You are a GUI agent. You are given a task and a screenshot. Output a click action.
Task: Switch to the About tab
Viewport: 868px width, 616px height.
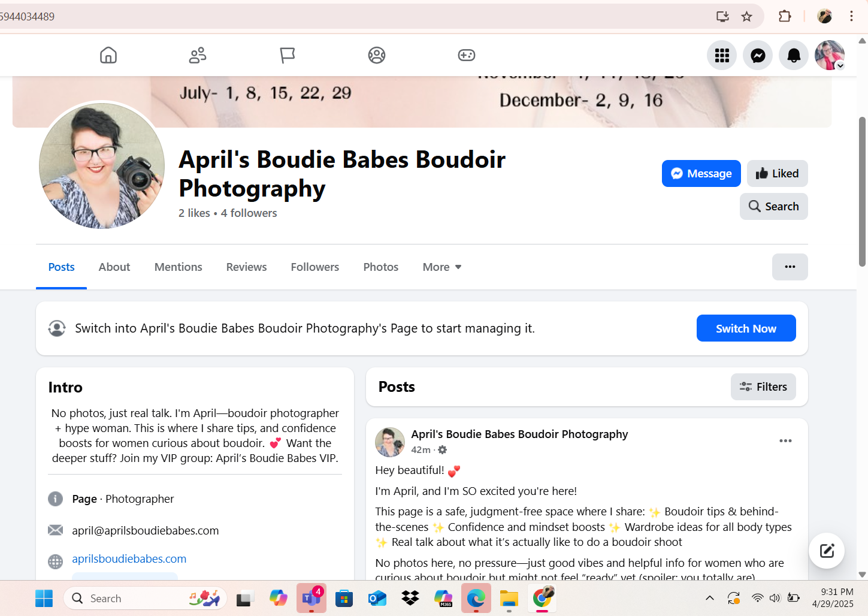(x=114, y=267)
